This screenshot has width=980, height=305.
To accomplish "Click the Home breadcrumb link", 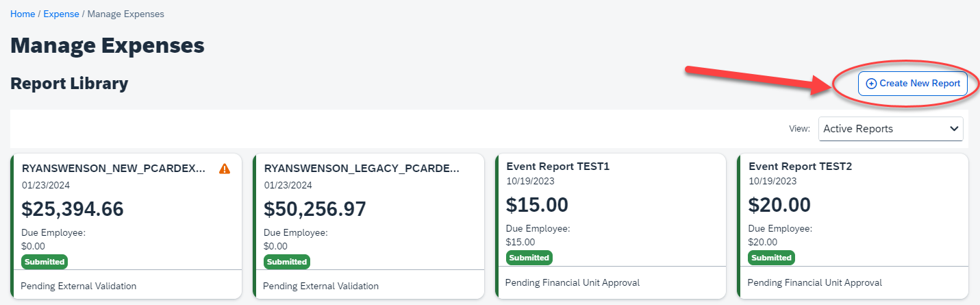I will pyautogui.click(x=23, y=14).
